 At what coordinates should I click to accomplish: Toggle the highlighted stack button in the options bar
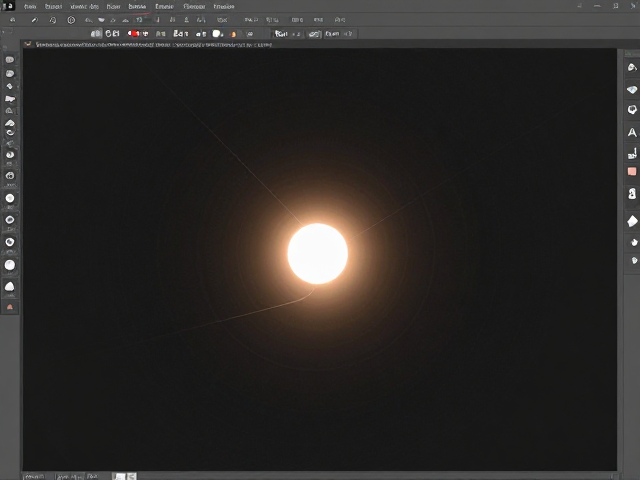click(96, 33)
